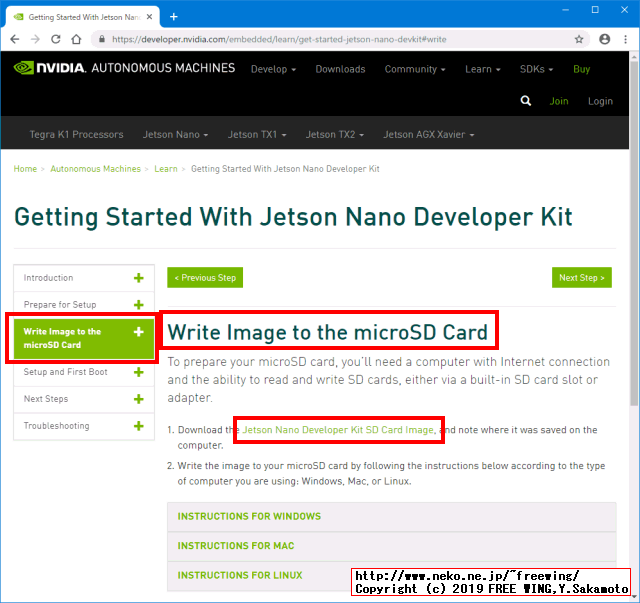This screenshot has height=603, width=640.
Task: Open the Develop dropdown menu
Action: click(x=273, y=69)
